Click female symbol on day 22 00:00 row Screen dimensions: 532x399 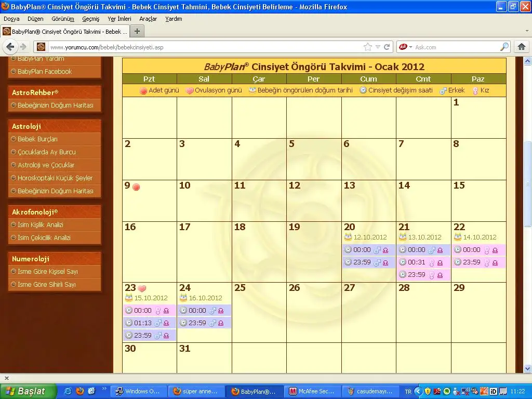pyautogui.click(x=487, y=250)
